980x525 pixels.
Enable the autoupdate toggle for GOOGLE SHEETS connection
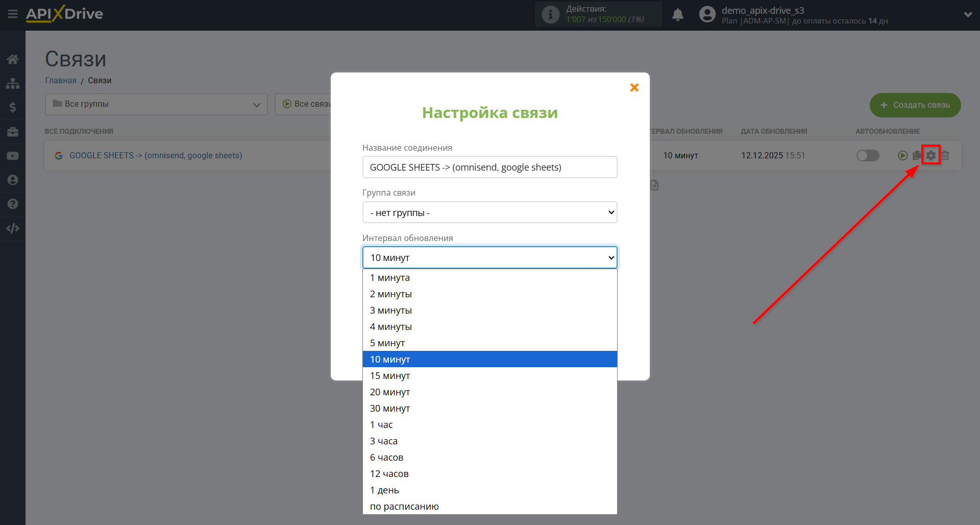[x=868, y=156]
